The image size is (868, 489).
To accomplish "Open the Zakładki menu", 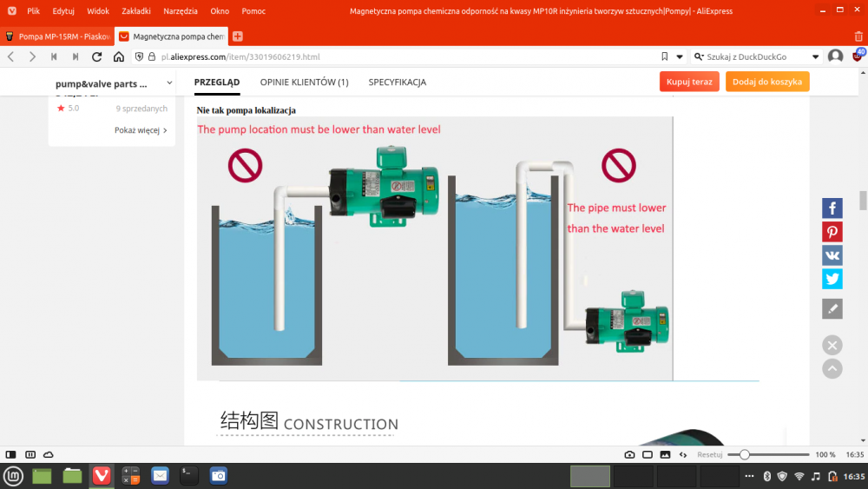I will click(135, 11).
